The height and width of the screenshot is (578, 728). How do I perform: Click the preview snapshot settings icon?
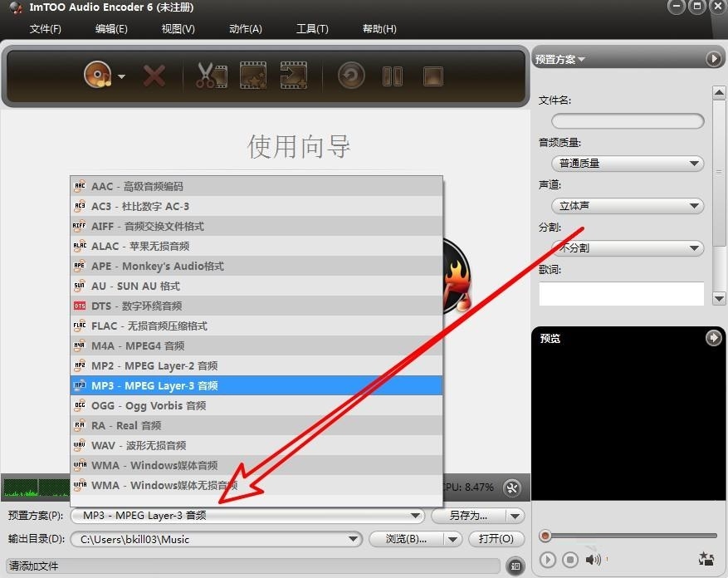[x=706, y=559]
